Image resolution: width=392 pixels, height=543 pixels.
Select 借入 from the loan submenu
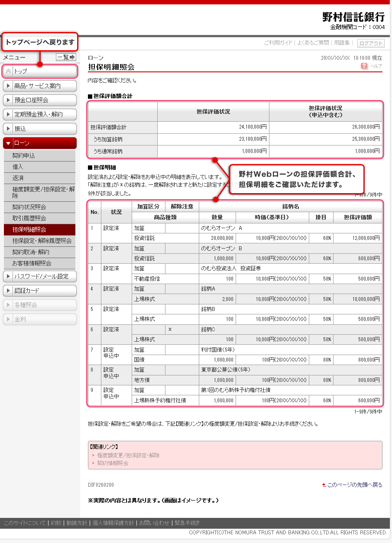pos(39,167)
